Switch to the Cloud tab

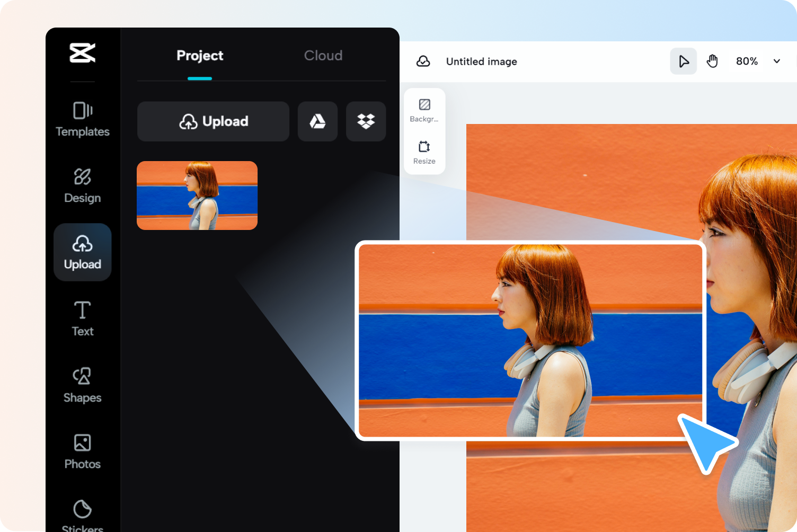coord(323,56)
